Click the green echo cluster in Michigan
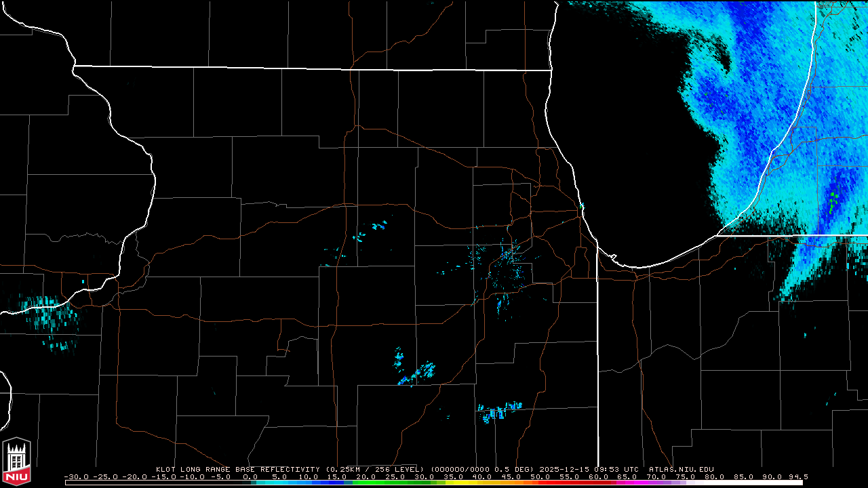This screenshot has height=488, width=868. [x=833, y=201]
